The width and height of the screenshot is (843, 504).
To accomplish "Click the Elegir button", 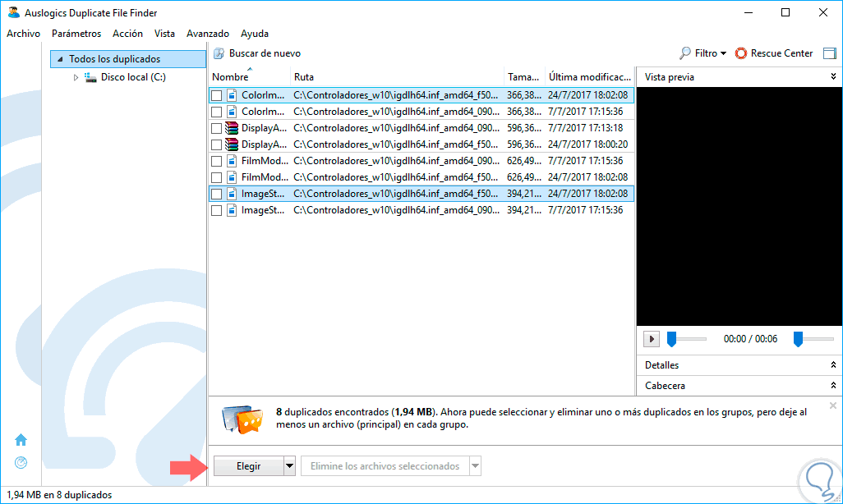I will point(248,466).
